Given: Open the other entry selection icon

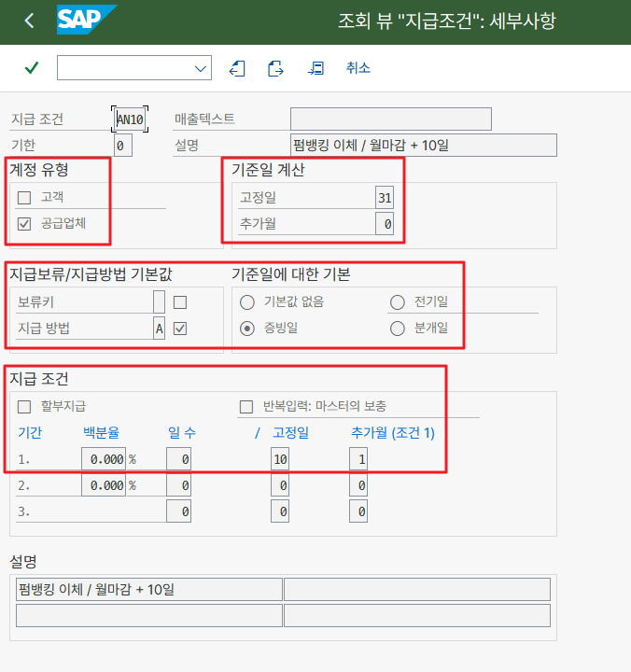Looking at the screenshot, I should tap(315, 68).
